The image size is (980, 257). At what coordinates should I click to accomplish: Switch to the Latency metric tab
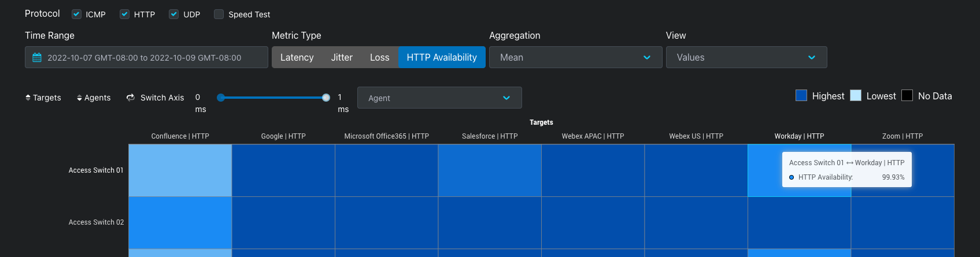[297, 57]
